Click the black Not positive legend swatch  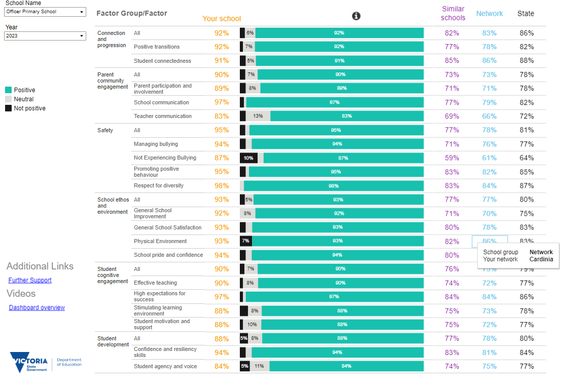tap(9, 108)
